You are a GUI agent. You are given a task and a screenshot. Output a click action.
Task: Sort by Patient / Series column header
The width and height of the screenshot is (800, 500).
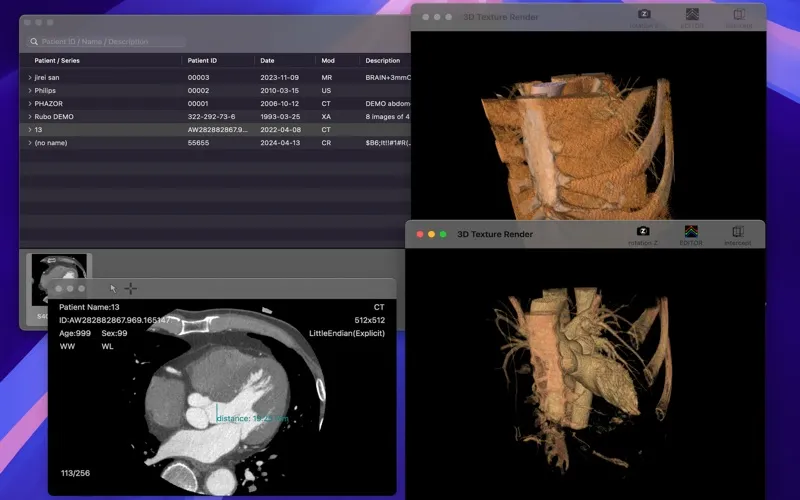pyautogui.click(x=57, y=60)
